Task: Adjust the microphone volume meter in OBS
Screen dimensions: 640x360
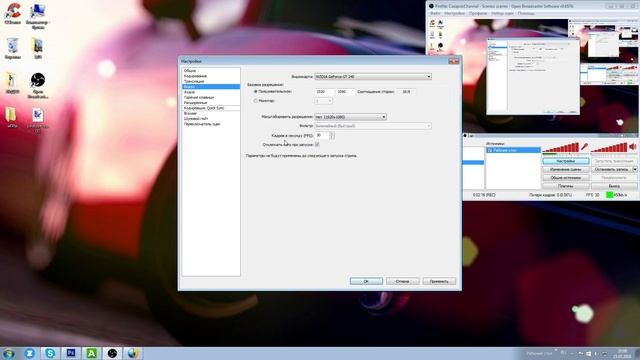Action: click(x=560, y=147)
